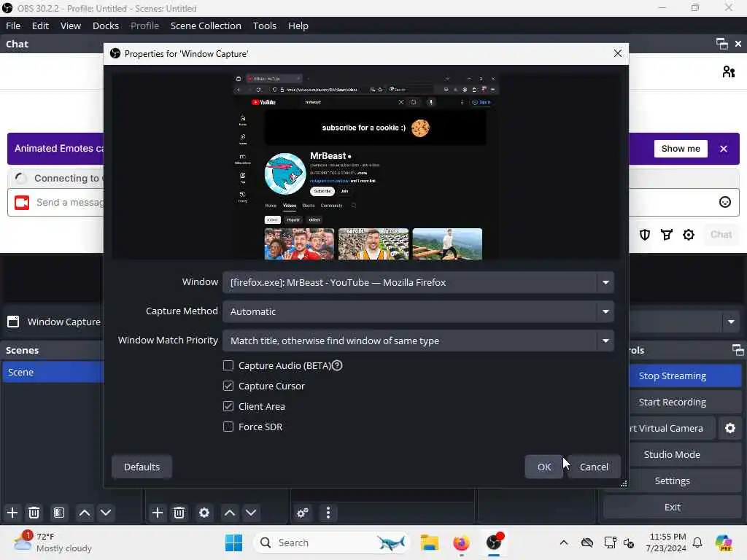
Task: Open chat users list icon
Action: pyautogui.click(x=729, y=72)
